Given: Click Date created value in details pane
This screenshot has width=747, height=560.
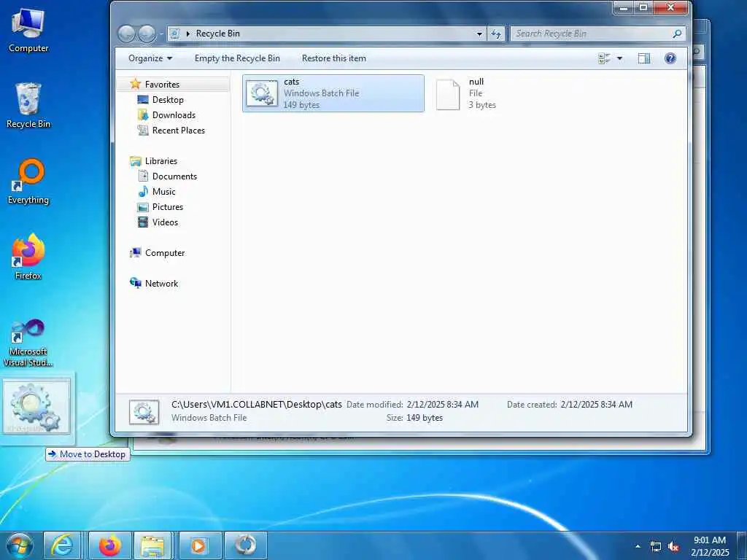Looking at the screenshot, I should 597,404.
